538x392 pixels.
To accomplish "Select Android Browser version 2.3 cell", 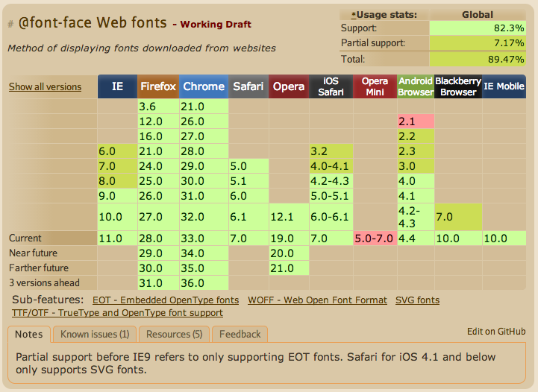I will (x=416, y=151).
